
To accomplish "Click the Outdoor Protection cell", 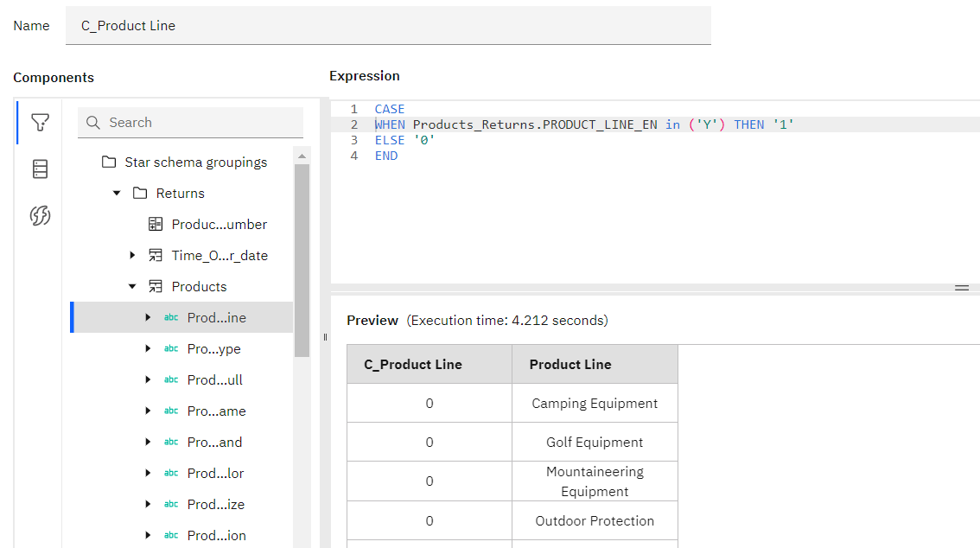I will coord(595,520).
